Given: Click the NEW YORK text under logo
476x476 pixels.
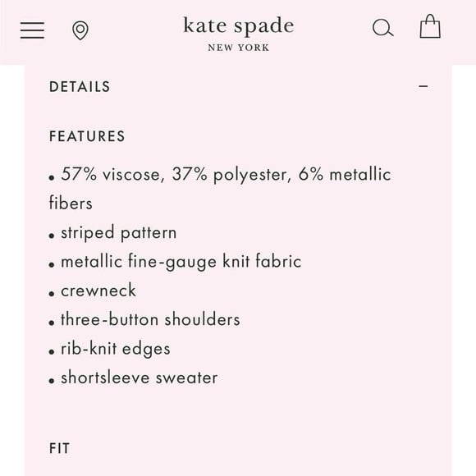Looking at the screenshot, I should pyautogui.click(x=239, y=48).
